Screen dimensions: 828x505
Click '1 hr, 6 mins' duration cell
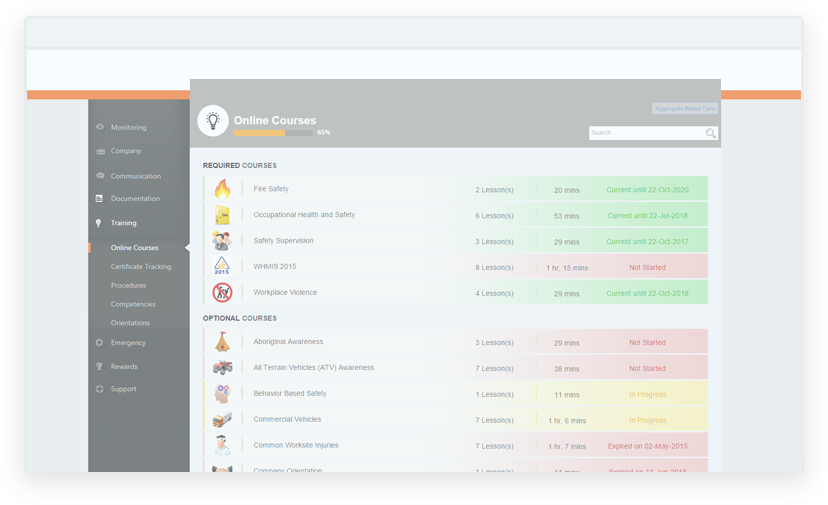(x=567, y=420)
